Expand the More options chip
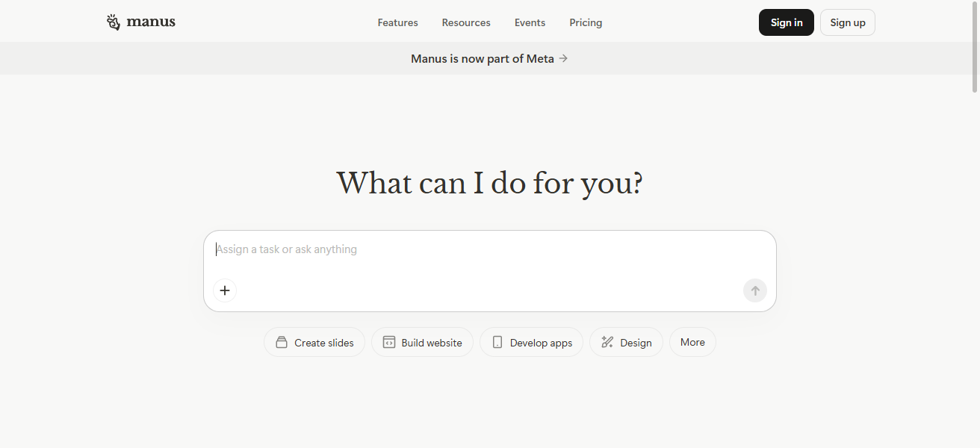This screenshot has height=448, width=980. click(692, 342)
